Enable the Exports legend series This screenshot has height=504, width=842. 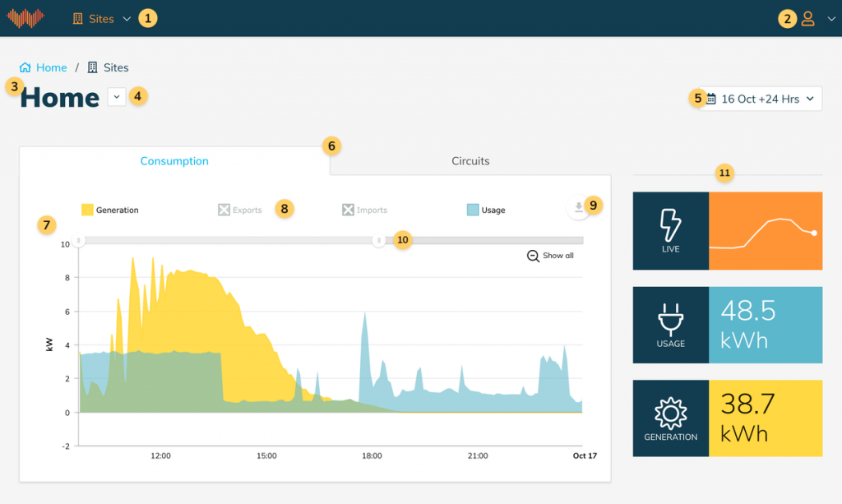[x=240, y=210]
